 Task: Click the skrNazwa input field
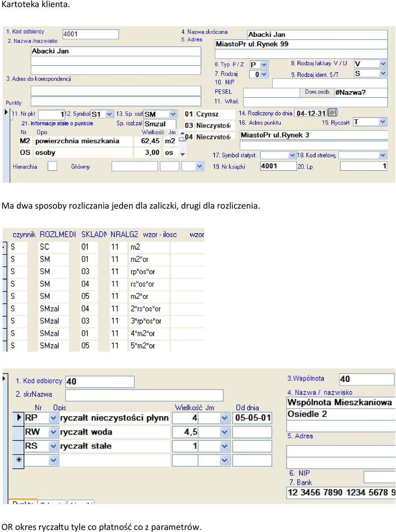144,395
